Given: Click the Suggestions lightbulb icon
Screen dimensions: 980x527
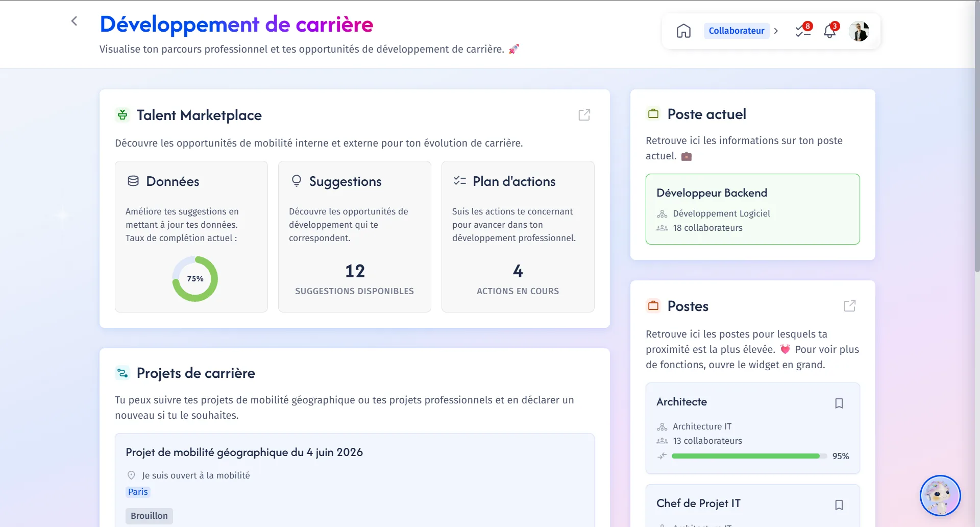Looking at the screenshot, I should tap(297, 181).
